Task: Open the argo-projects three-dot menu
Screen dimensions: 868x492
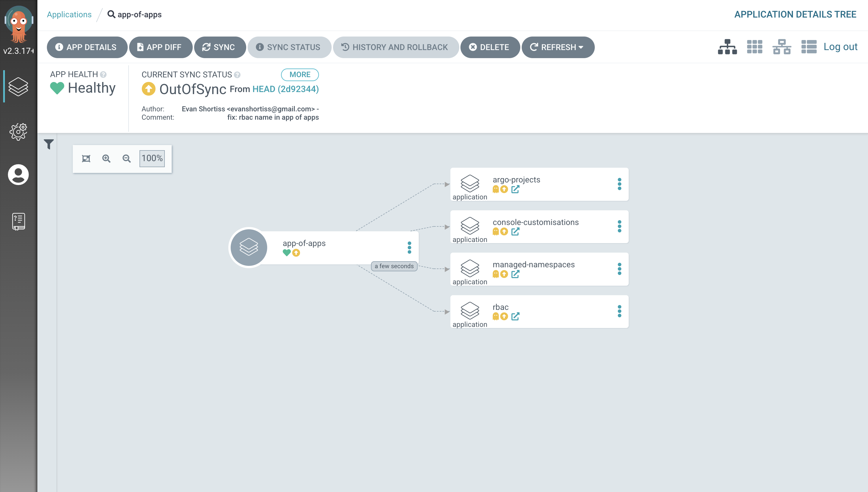Action: pyautogui.click(x=620, y=184)
